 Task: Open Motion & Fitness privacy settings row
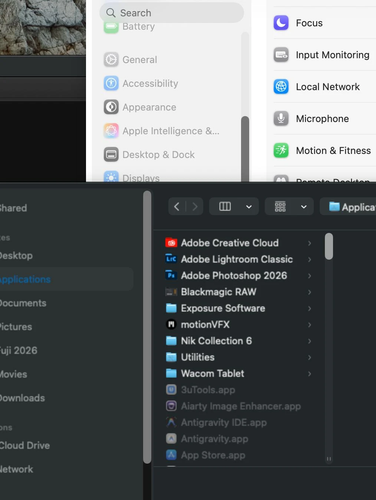click(x=325, y=150)
